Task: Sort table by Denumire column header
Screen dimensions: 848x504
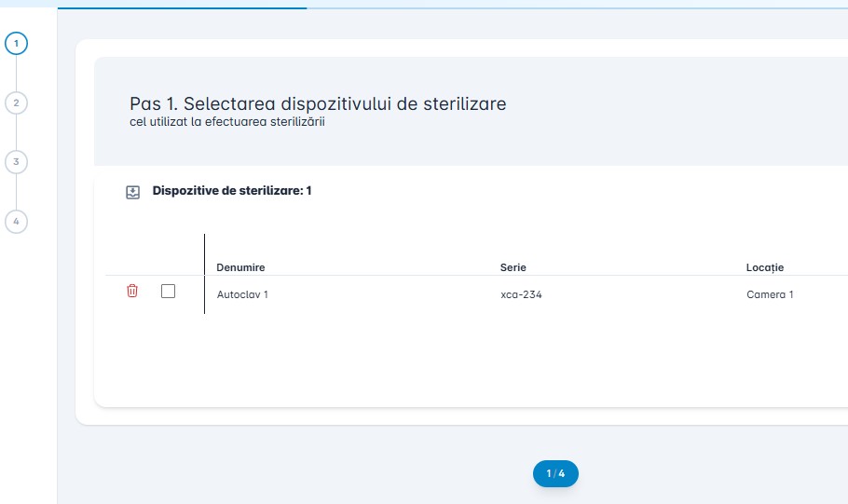Action: pos(240,267)
